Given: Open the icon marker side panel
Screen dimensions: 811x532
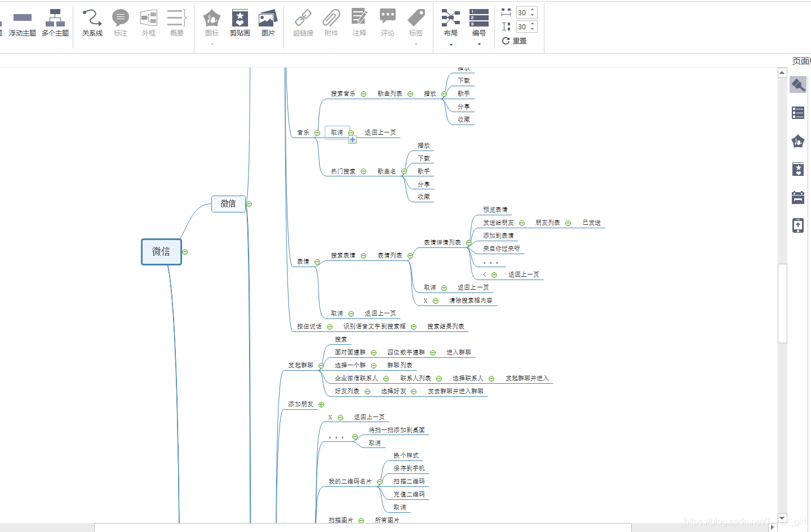Looking at the screenshot, I should (798, 141).
